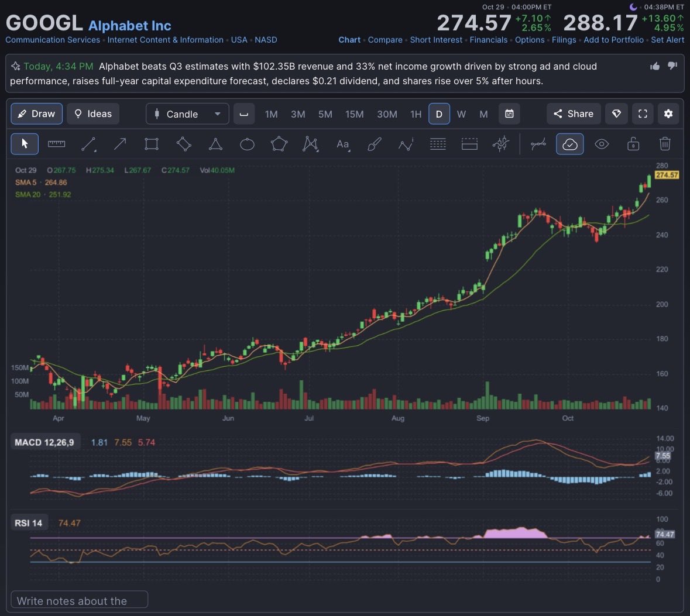Viewport: 690px width, 616px height.
Task: Select the Elliott wave tool
Action: pyautogui.click(x=406, y=144)
